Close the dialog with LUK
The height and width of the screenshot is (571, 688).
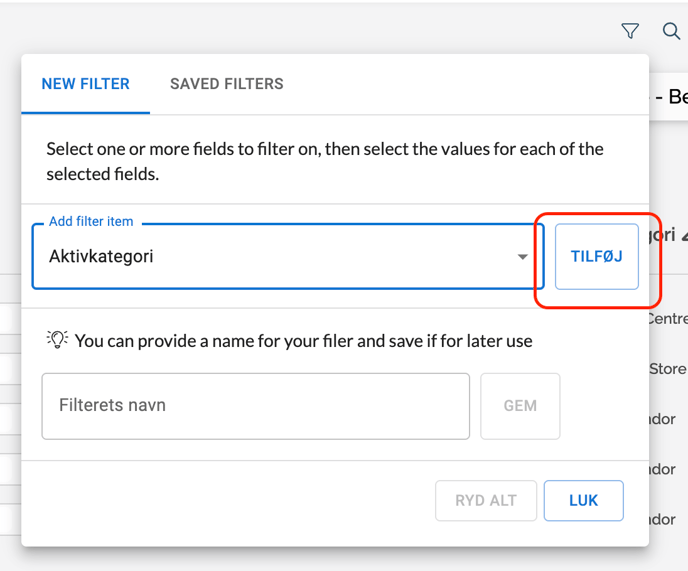click(583, 501)
